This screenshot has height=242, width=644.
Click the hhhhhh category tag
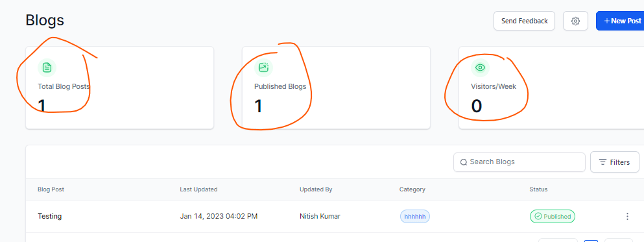tap(415, 216)
